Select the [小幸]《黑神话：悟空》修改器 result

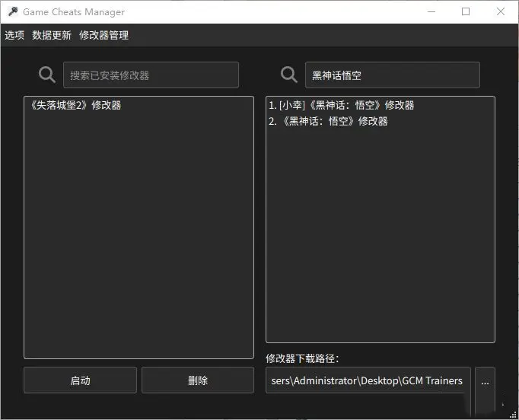coord(342,106)
